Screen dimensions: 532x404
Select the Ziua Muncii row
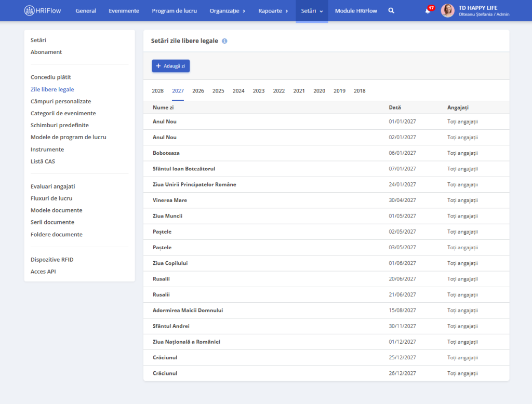[326, 216]
